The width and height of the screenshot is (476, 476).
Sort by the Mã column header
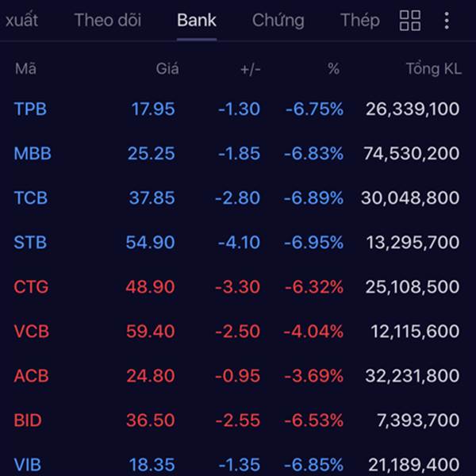click(25, 69)
